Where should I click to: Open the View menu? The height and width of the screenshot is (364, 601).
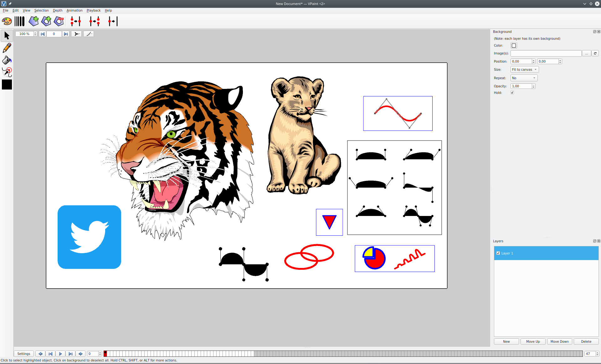point(26,10)
